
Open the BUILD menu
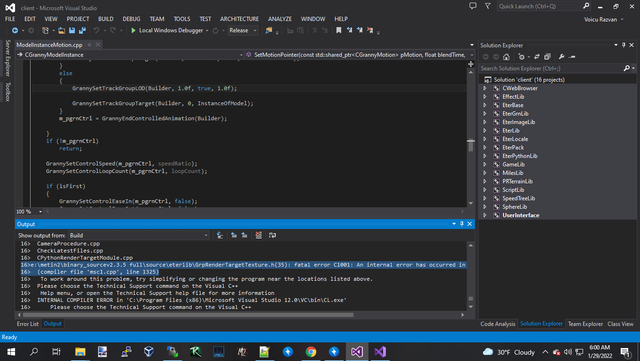pos(106,19)
